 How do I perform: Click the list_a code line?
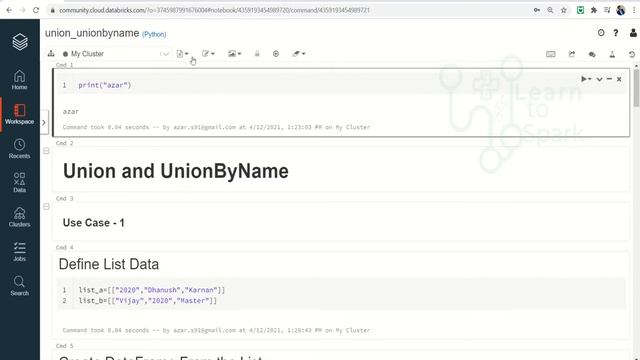[x=151, y=290]
